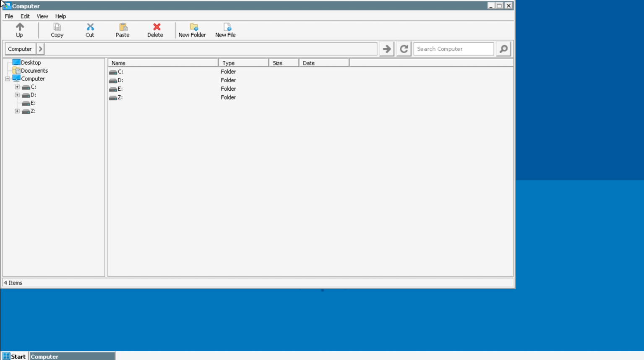Click the go arrow next to address bar
Screen dimensions: 644x360
(x=387, y=49)
